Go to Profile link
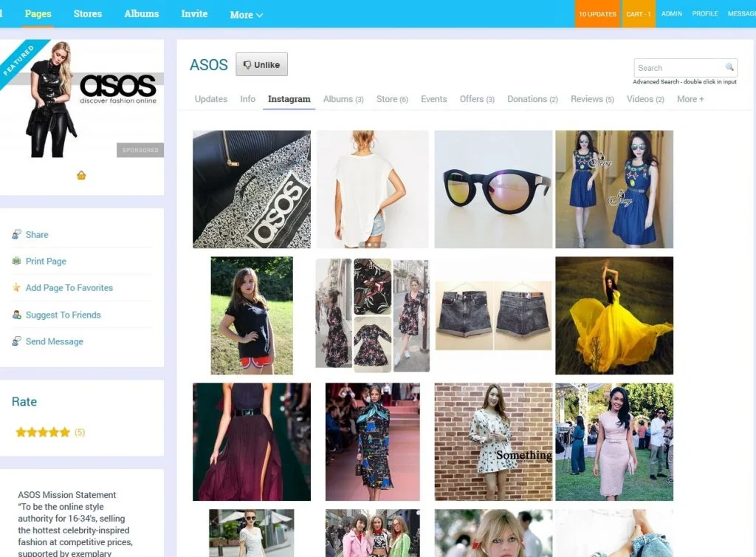Screen dimensions: 756x557 click(x=705, y=14)
